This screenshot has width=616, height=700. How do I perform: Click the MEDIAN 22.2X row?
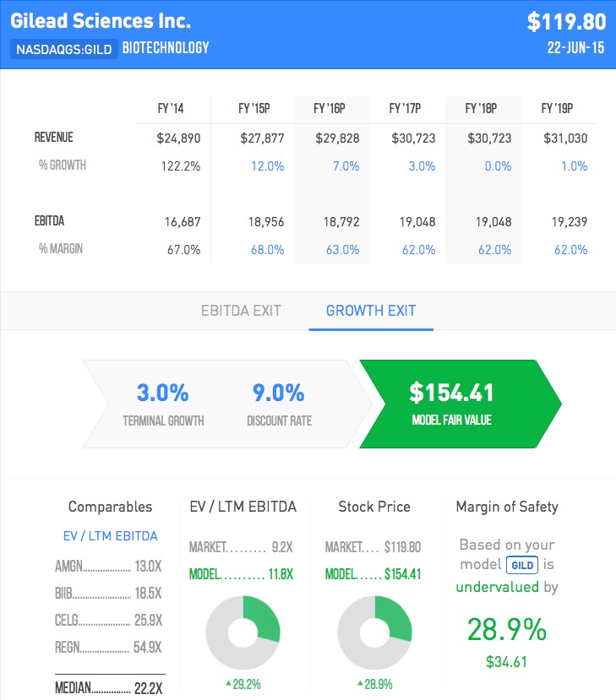click(x=108, y=688)
